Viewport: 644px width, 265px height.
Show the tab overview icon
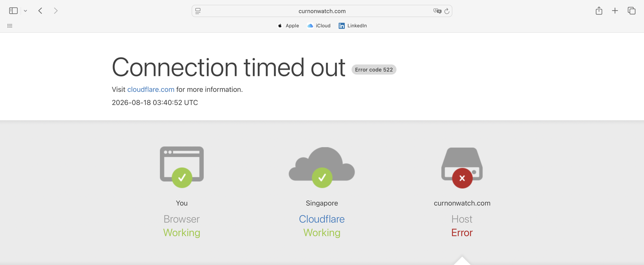click(x=631, y=11)
